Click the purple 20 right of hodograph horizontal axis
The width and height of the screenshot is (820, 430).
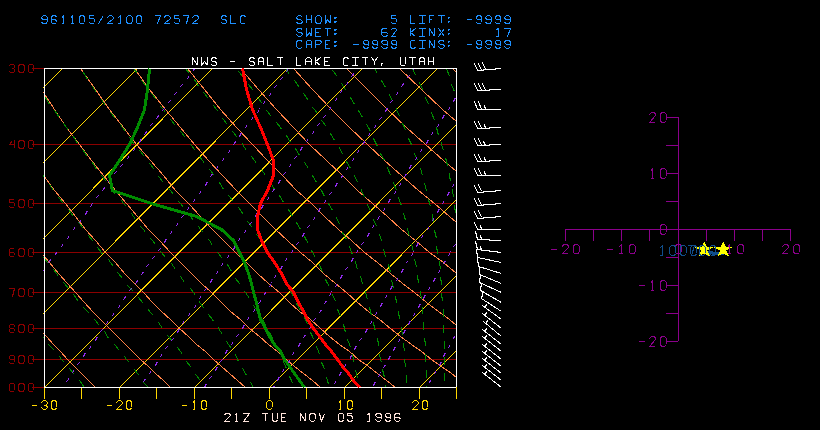791,250
